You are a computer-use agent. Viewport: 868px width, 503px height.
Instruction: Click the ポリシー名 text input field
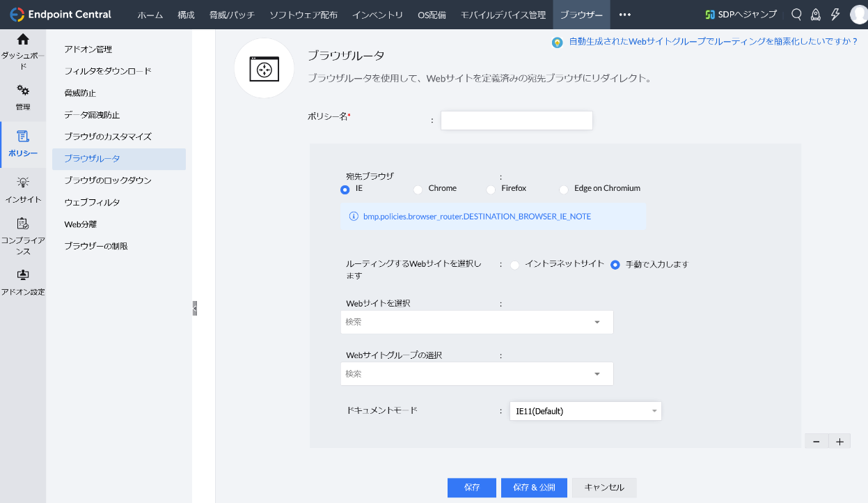click(x=516, y=121)
